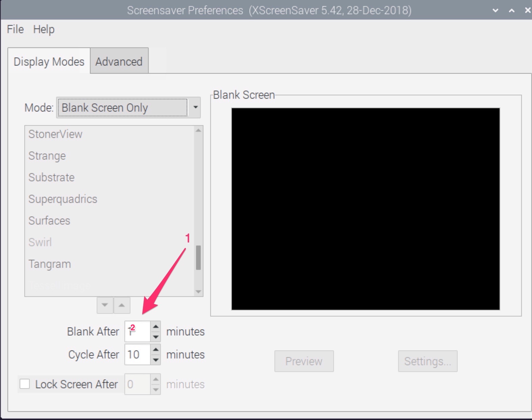Switch to the Display Modes tab
This screenshot has width=532, height=420.
pos(49,62)
